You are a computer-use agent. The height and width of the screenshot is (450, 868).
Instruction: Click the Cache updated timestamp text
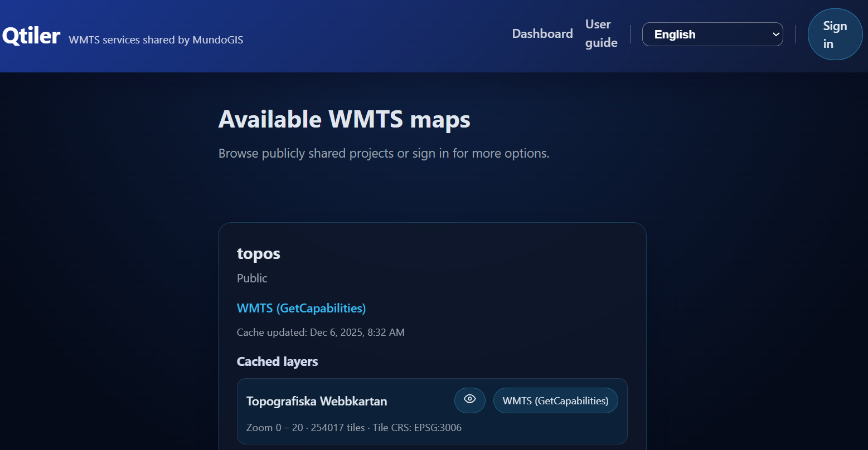pos(321,332)
